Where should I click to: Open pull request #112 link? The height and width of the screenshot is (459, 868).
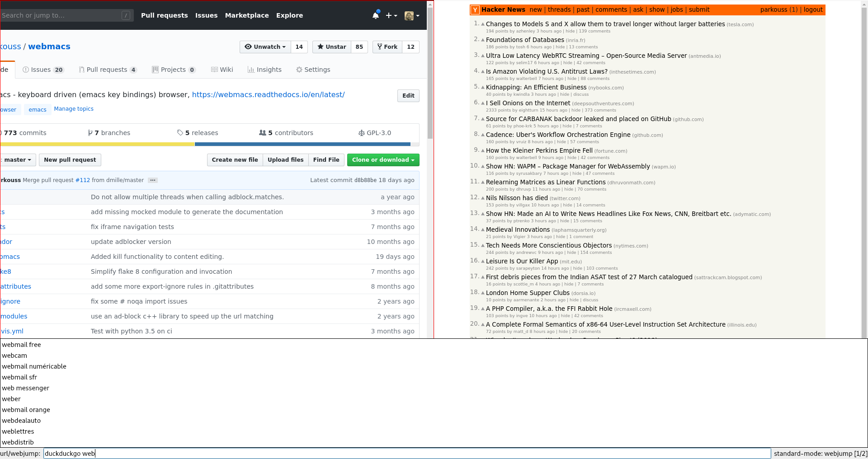82,180
